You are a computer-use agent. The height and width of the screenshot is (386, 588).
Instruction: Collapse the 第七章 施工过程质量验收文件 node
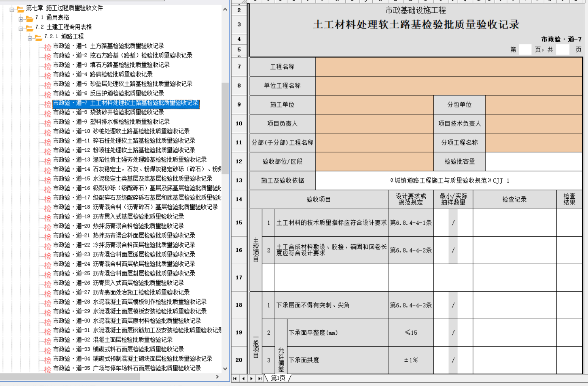click(12, 9)
